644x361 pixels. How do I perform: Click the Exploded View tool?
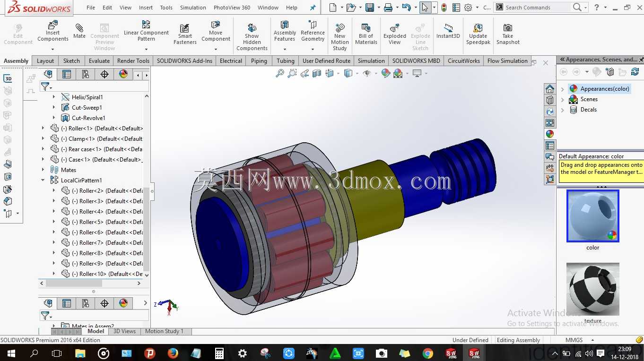(395, 34)
